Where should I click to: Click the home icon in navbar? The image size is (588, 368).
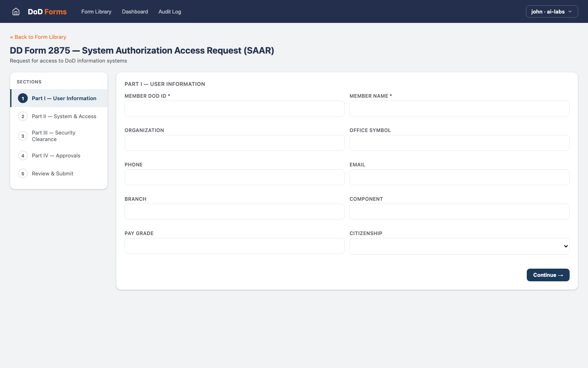(x=16, y=11)
